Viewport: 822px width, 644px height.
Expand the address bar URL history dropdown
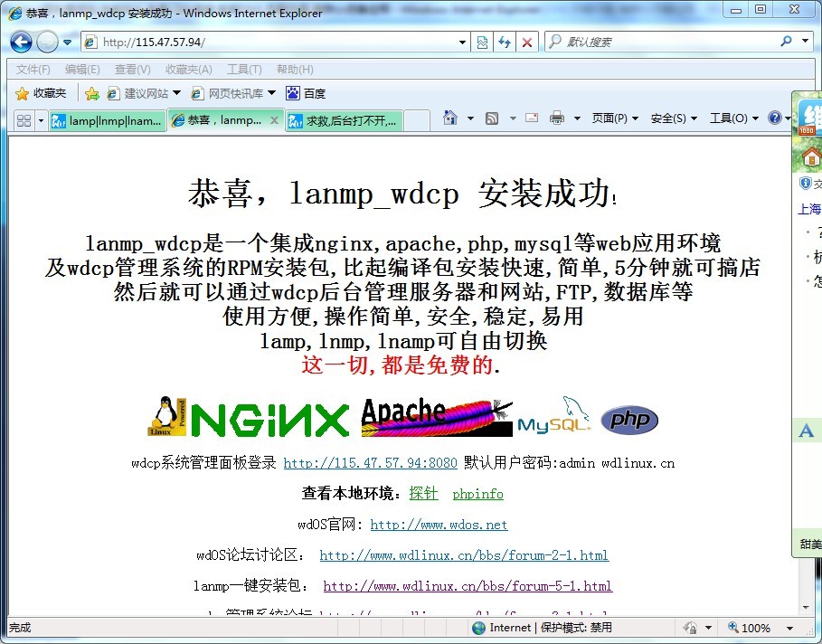462,42
